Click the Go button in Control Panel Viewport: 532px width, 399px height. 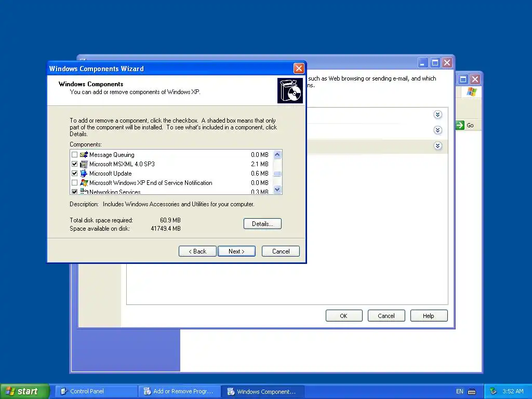(465, 125)
